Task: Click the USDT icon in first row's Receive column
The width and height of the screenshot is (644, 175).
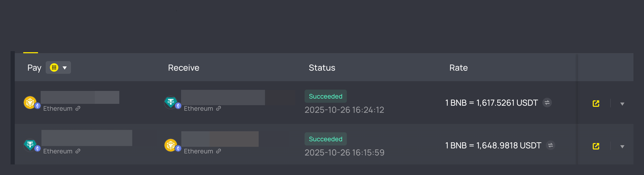Action: coord(171,102)
